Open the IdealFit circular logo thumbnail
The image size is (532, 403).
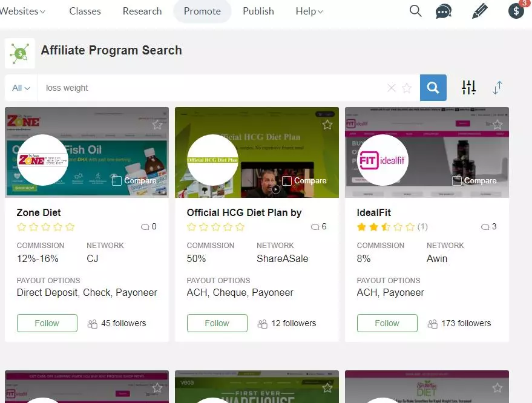(x=383, y=160)
